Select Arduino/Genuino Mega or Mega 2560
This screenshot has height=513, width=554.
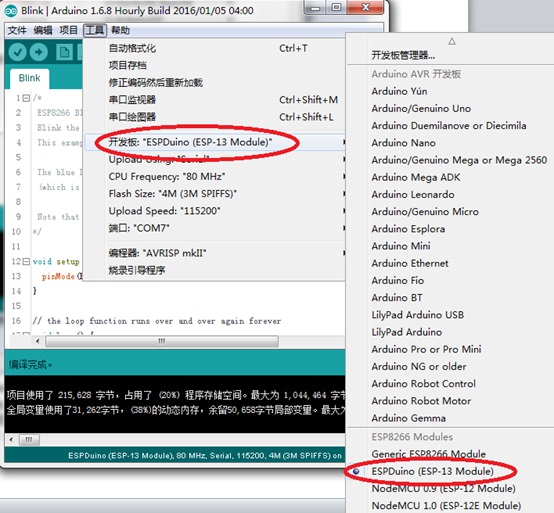click(449, 160)
